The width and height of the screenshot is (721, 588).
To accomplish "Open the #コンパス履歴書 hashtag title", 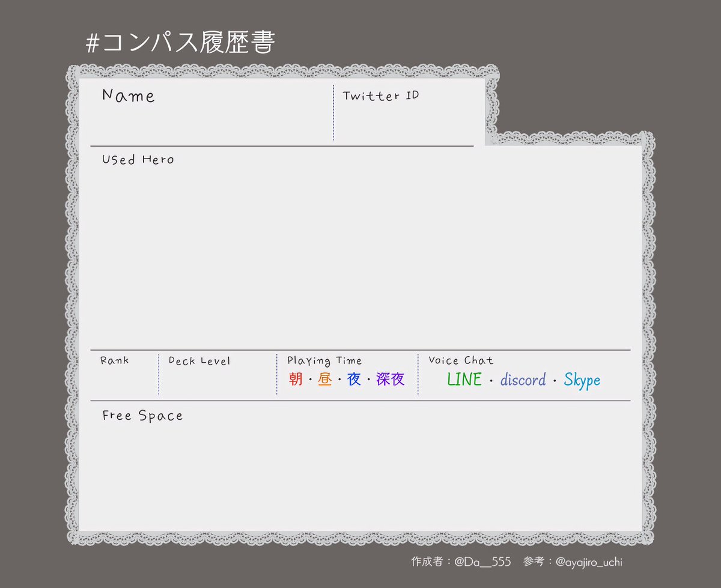I will click(x=180, y=41).
